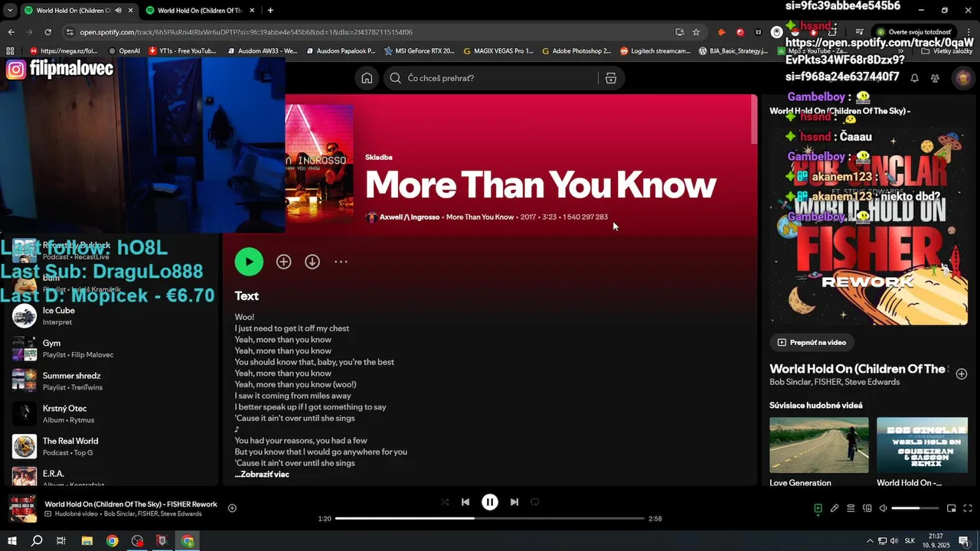Bookmark this page with the star icon
The height and width of the screenshot is (551, 980).
tap(696, 32)
